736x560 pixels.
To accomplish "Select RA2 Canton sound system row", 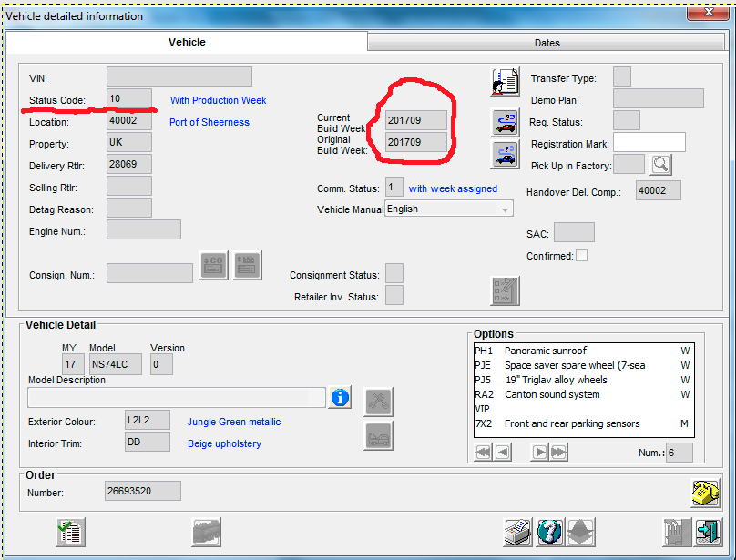I will point(582,394).
